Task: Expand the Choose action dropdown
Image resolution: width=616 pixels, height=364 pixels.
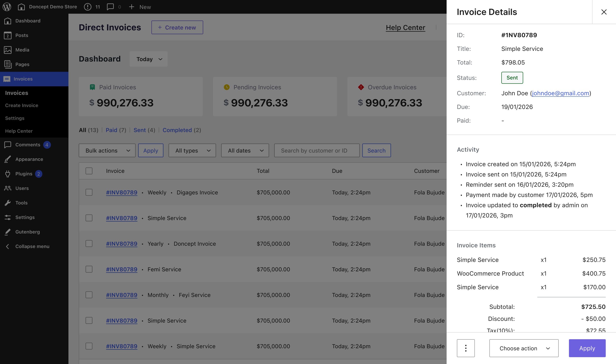Action: (524, 348)
